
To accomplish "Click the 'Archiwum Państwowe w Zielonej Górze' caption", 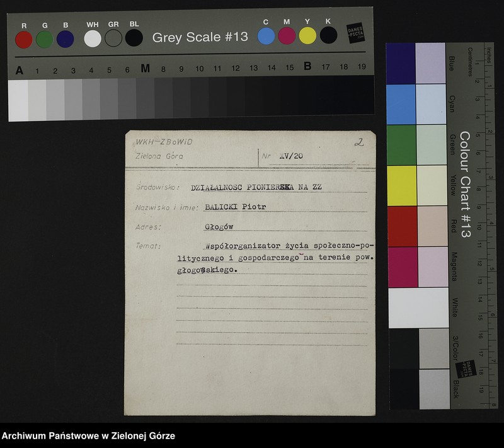I will point(88,436).
